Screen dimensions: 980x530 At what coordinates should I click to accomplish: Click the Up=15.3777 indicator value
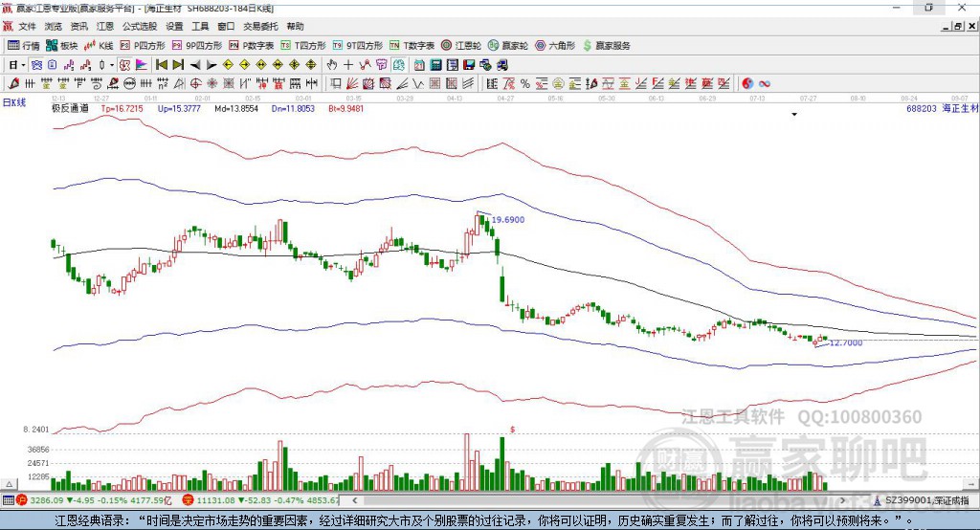pos(179,109)
